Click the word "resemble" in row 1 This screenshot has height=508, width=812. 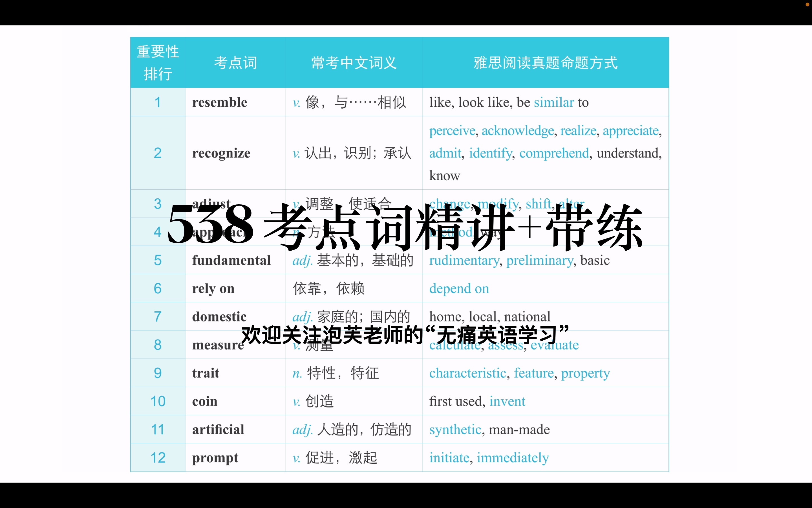tap(219, 102)
